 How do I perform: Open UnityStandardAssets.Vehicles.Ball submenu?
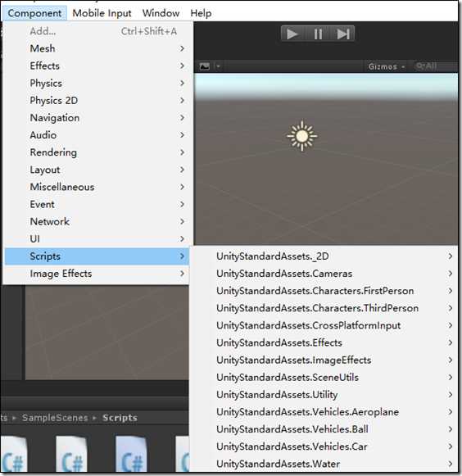[x=325, y=429]
